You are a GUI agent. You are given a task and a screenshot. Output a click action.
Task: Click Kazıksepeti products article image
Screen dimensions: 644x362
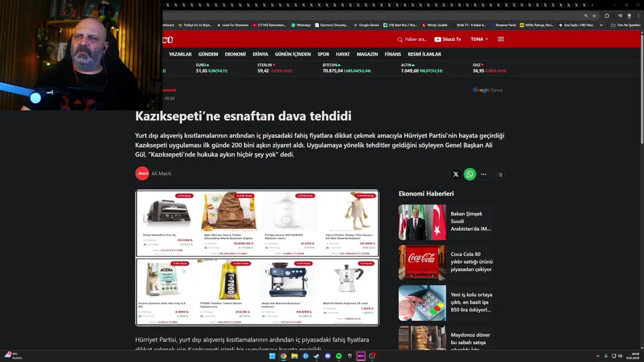coord(257,258)
